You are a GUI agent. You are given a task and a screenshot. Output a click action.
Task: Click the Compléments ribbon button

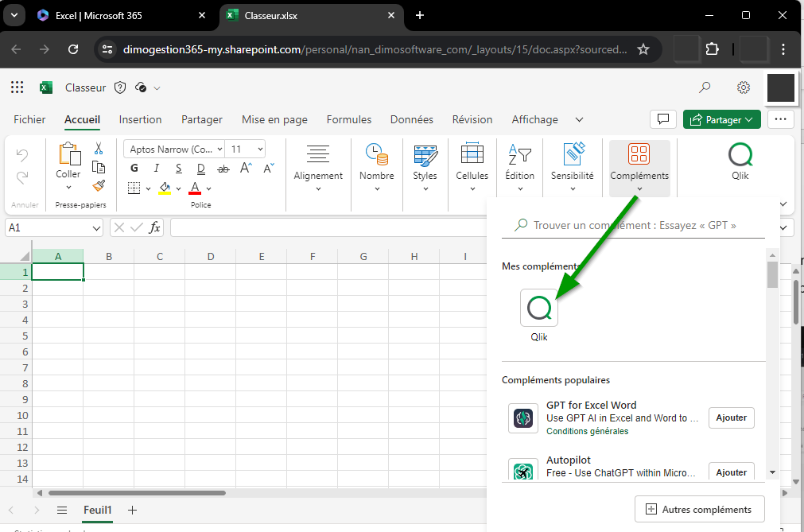pos(639,168)
